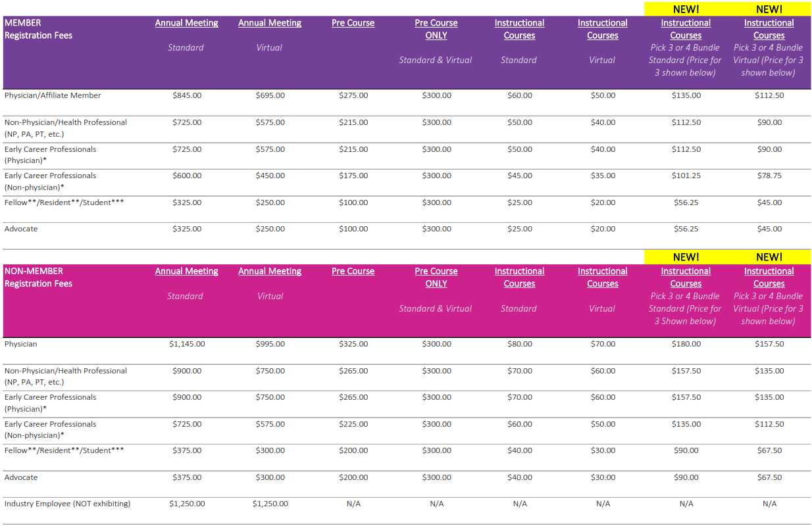Viewport: 812px width, 526px height.
Task: Open the Pre Course link in NON-MEMBER table
Action: click(353, 271)
